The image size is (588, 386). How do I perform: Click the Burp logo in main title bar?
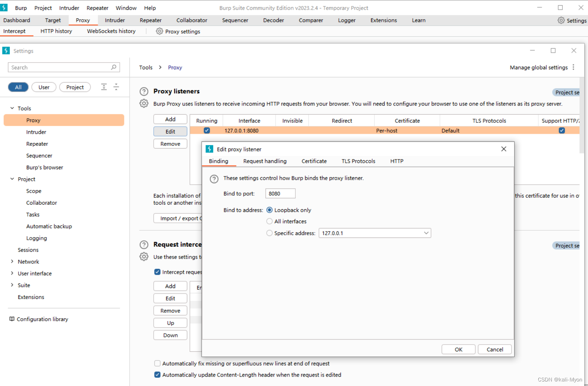4,8
